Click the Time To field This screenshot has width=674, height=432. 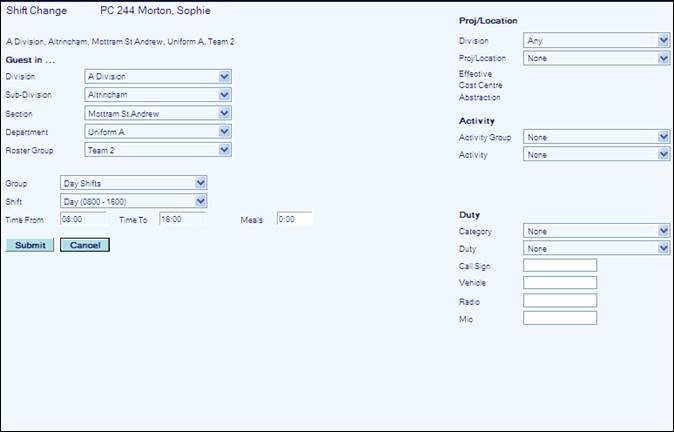(x=182, y=219)
